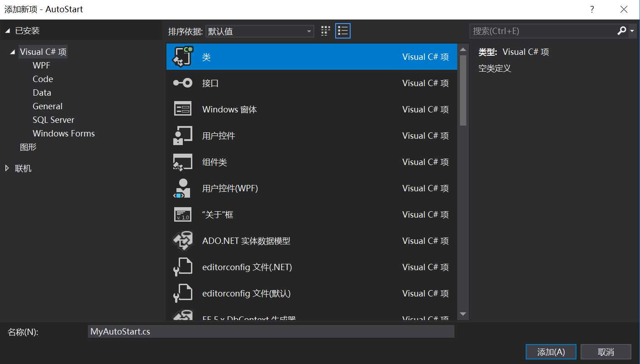Click the 添加(A) button
640x364 pixels.
pyautogui.click(x=551, y=352)
